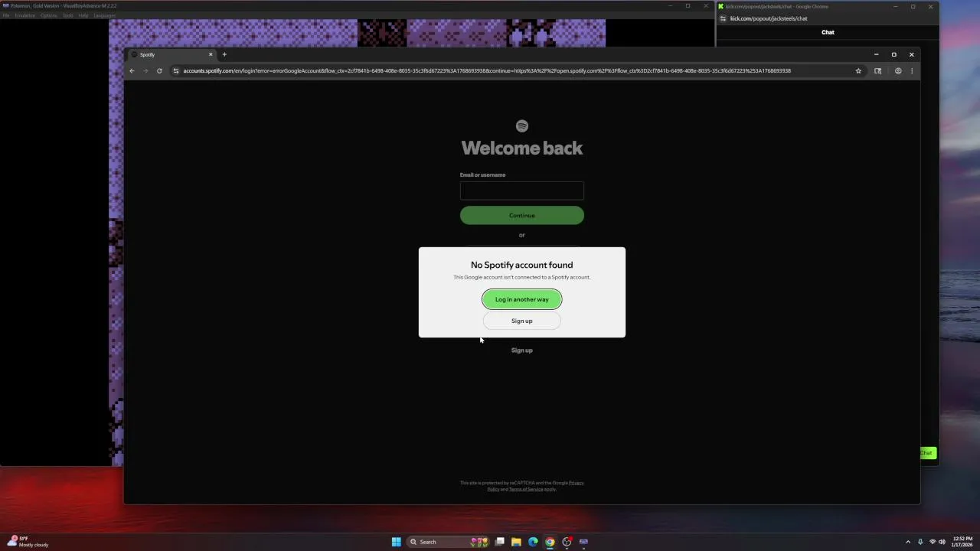Click the Spotify logo above Welcome back
The height and width of the screenshot is (551, 980).
pyautogui.click(x=521, y=126)
